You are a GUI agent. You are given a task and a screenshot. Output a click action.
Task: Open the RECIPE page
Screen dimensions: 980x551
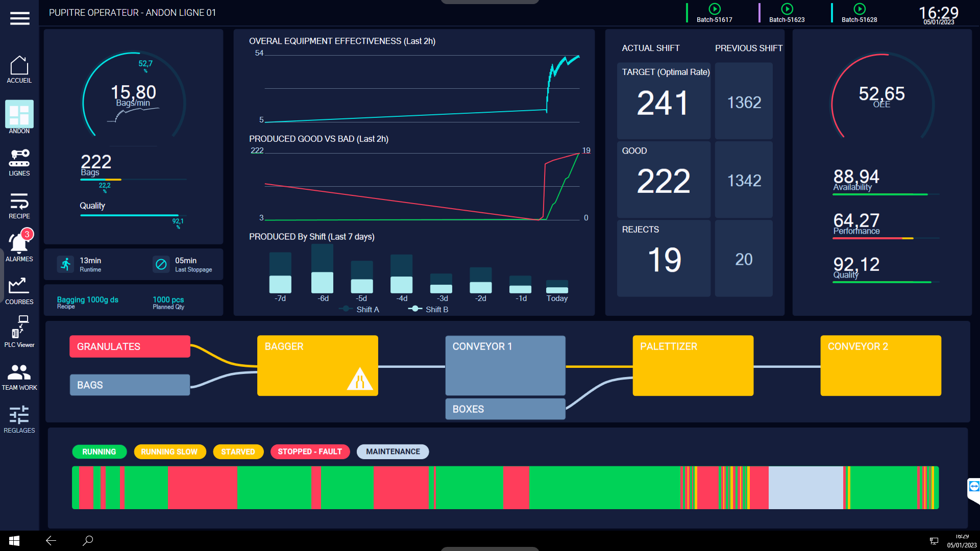pos(19,205)
